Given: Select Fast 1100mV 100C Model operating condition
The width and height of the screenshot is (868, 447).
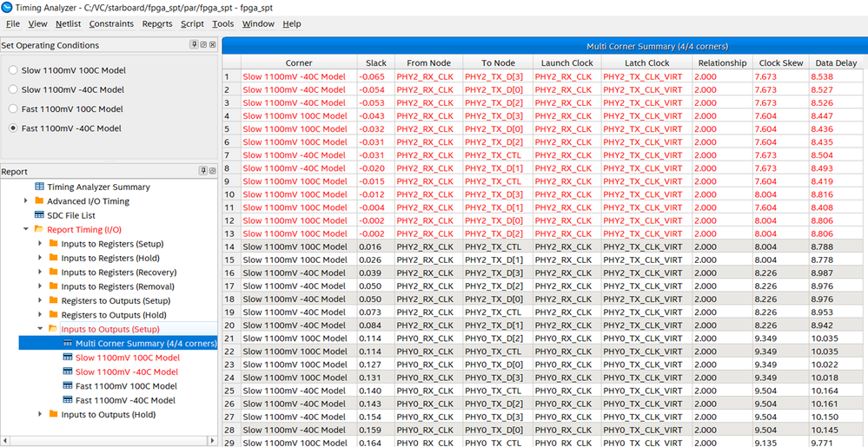Looking at the screenshot, I should [x=14, y=109].
